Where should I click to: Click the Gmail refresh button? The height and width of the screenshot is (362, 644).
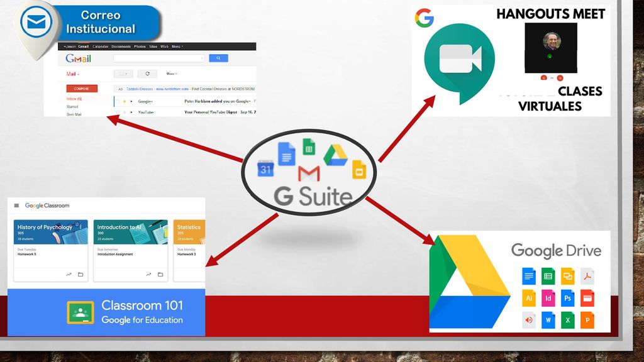click(x=147, y=74)
